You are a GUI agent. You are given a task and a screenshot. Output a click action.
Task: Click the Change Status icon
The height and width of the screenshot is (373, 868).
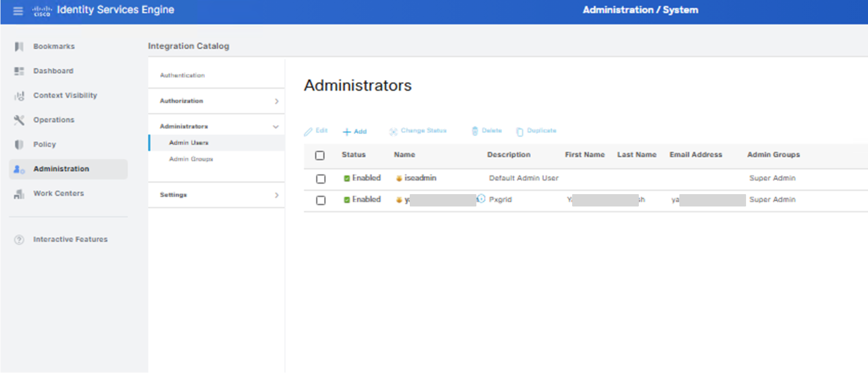point(393,132)
